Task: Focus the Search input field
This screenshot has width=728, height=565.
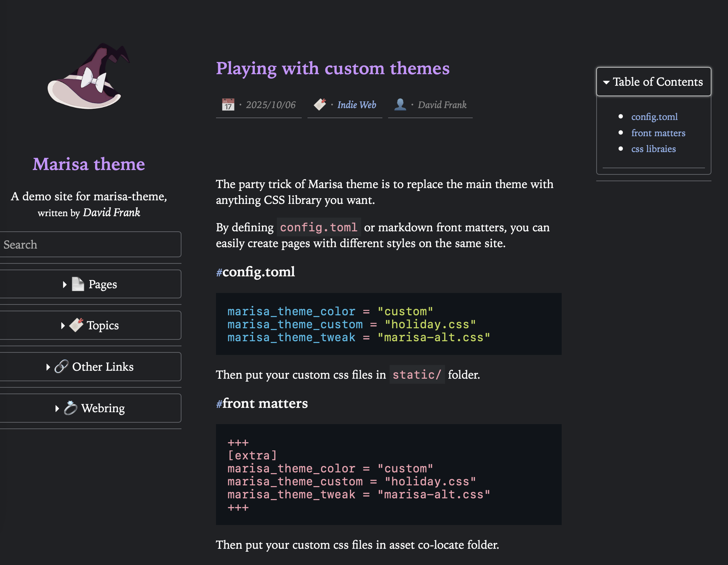Action: [x=90, y=245]
